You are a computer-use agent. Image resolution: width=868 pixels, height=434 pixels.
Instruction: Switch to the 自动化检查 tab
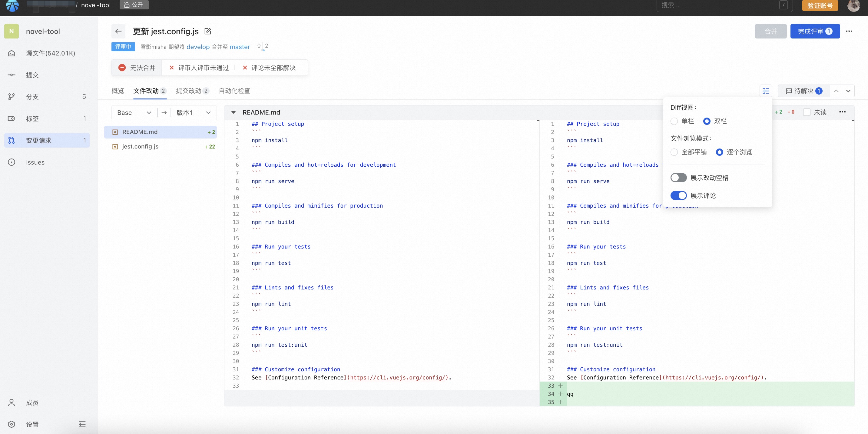[x=234, y=91]
